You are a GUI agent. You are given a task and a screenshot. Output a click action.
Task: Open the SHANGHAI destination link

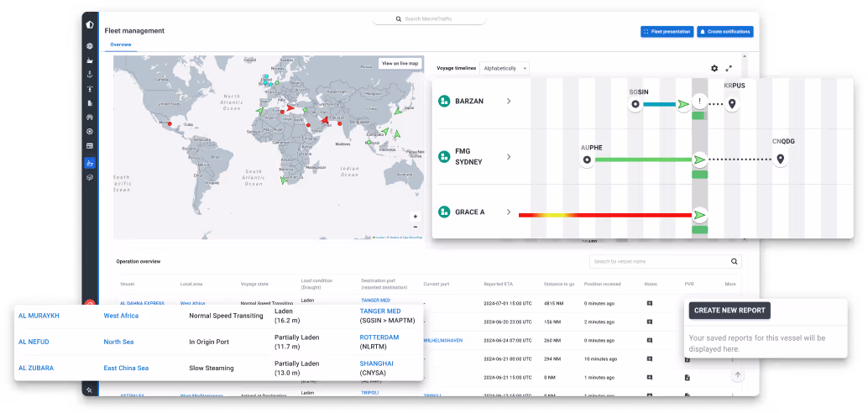click(x=376, y=363)
